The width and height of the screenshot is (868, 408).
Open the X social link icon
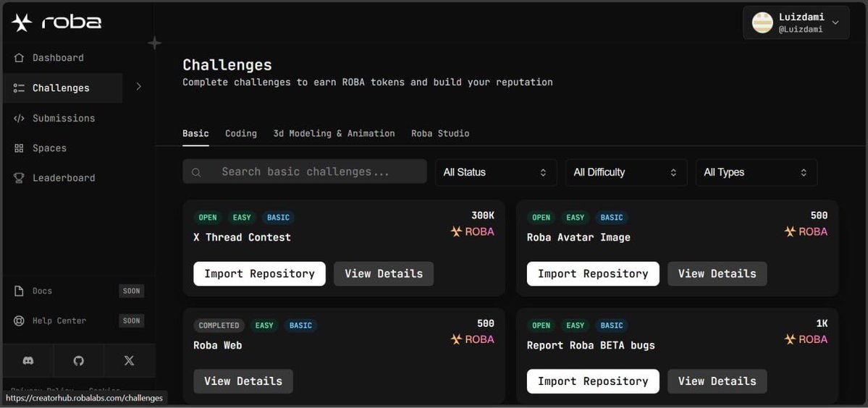pos(129,360)
